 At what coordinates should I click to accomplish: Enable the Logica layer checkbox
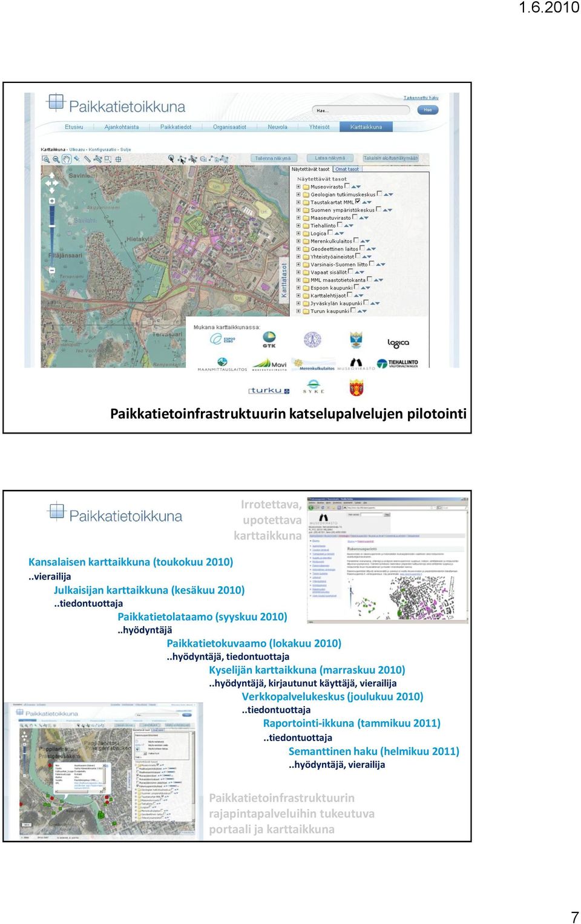click(x=330, y=233)
